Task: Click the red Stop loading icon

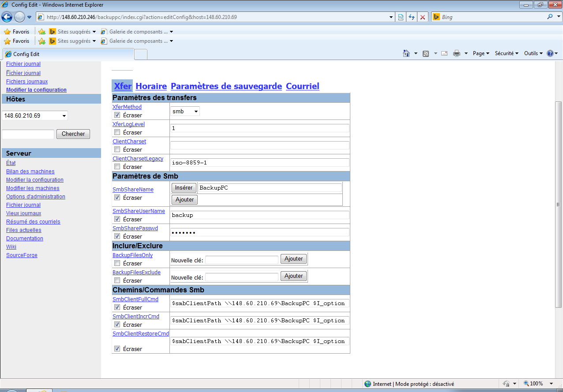Action: pyautogui.click(x=423, y=17)
